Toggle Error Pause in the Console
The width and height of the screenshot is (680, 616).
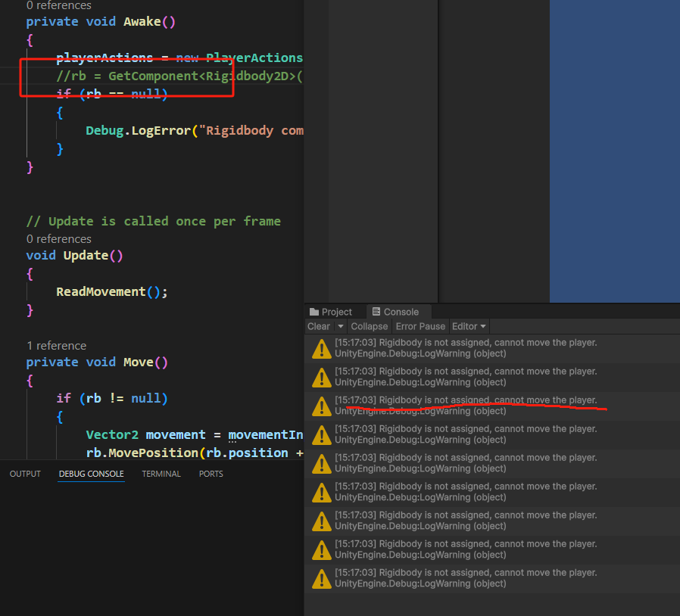(x=420, y=326)
